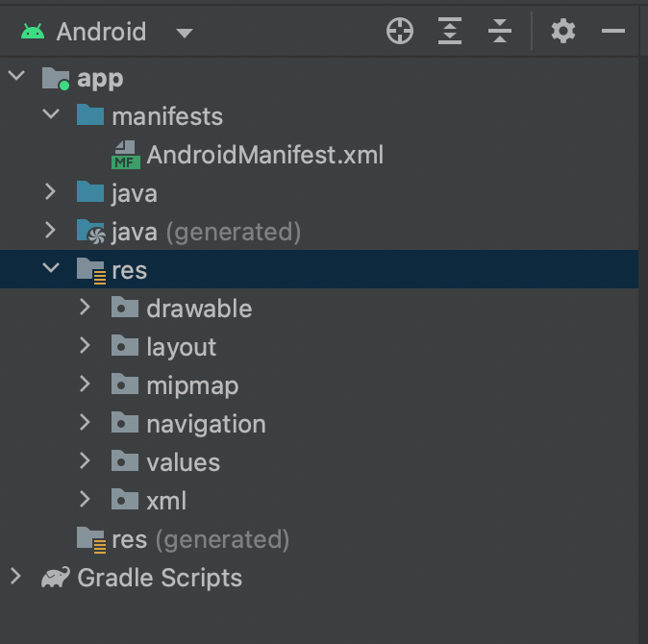Expand the java folder
Screen dimensions: 648x644
[x=51, y=193]
